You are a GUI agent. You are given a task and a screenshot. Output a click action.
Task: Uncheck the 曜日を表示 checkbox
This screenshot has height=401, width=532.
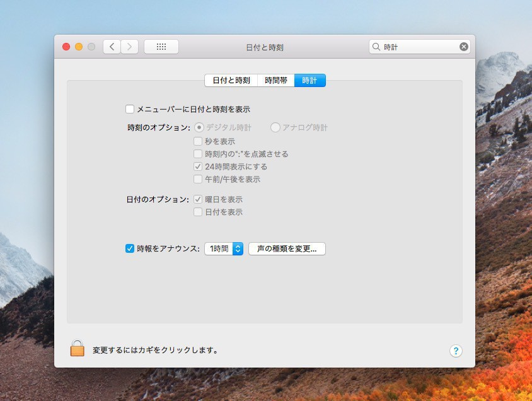(198, 199)
